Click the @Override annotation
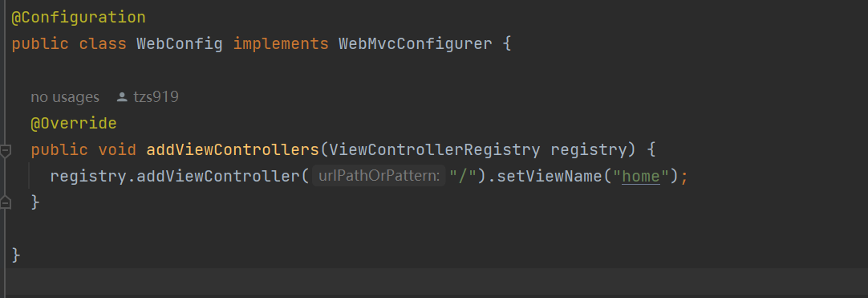Screen dimensions: 868x298 (74, 123)
